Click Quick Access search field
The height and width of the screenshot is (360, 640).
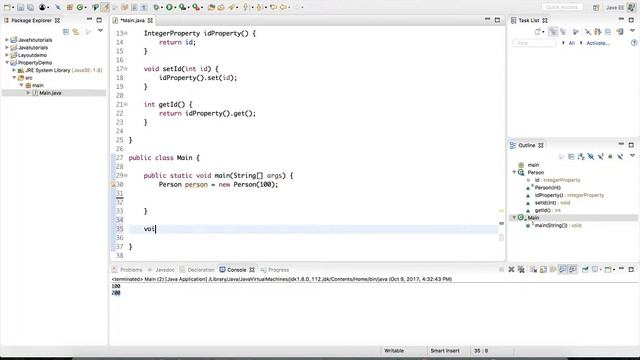[562, 7]
